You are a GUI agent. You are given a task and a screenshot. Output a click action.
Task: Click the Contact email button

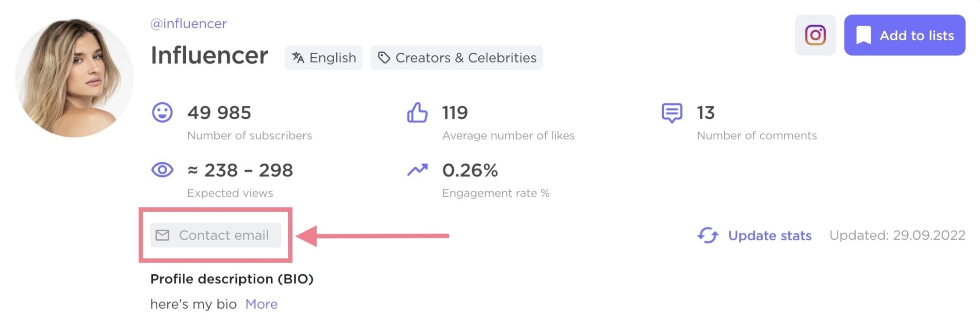tap(215, 235)
